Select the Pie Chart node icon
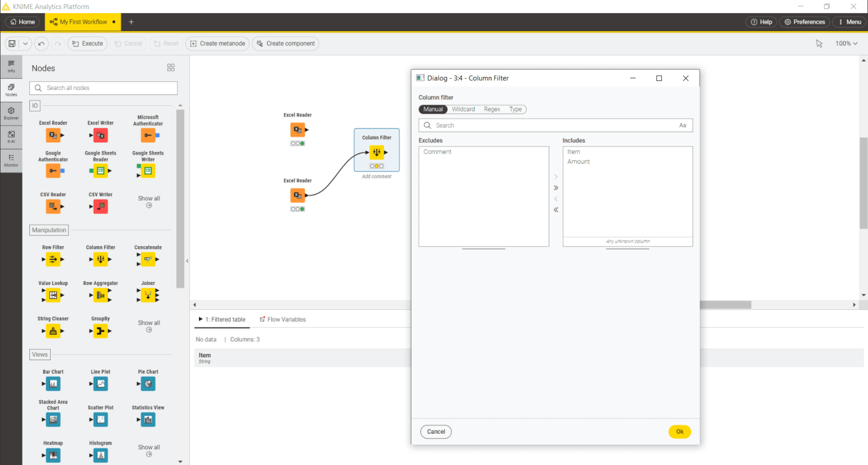 pyautogui.click(x=148, y=384)
